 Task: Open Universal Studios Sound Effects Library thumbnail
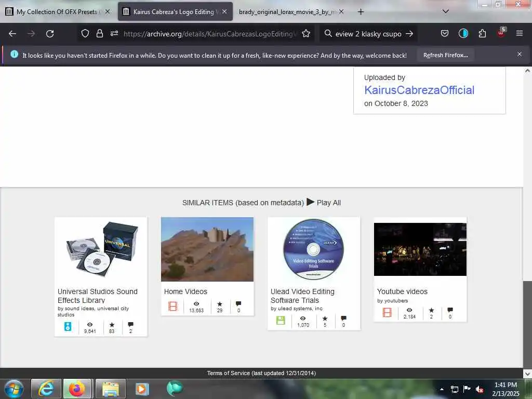tap(101, 250)
